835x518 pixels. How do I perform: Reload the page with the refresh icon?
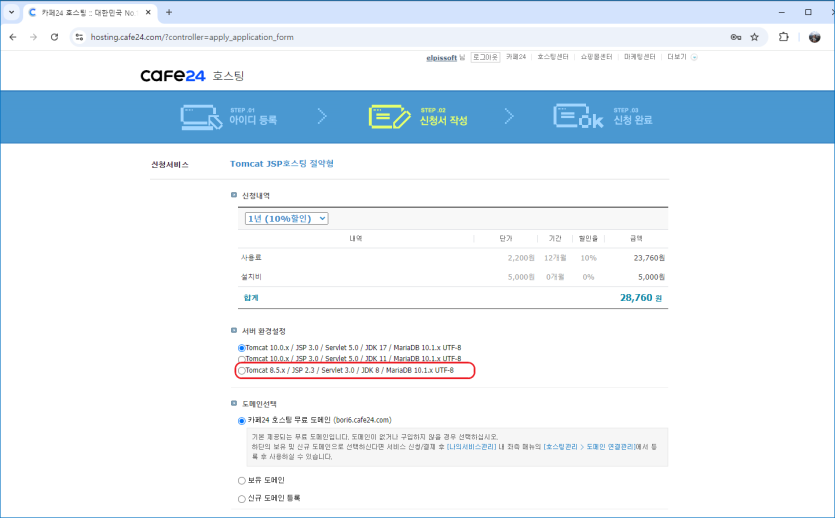click(54, 37)
